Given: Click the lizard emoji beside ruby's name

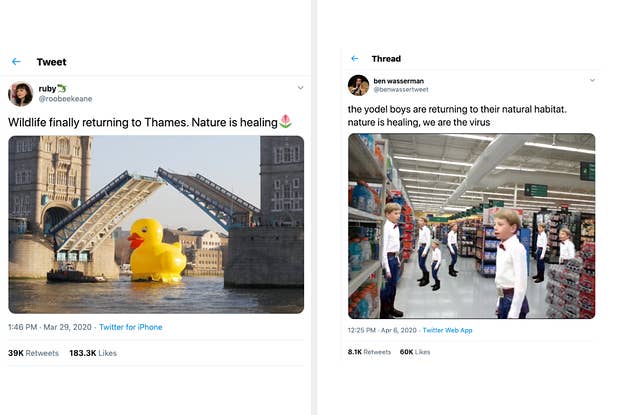Looking at the screenshot, I should point(63,89).
